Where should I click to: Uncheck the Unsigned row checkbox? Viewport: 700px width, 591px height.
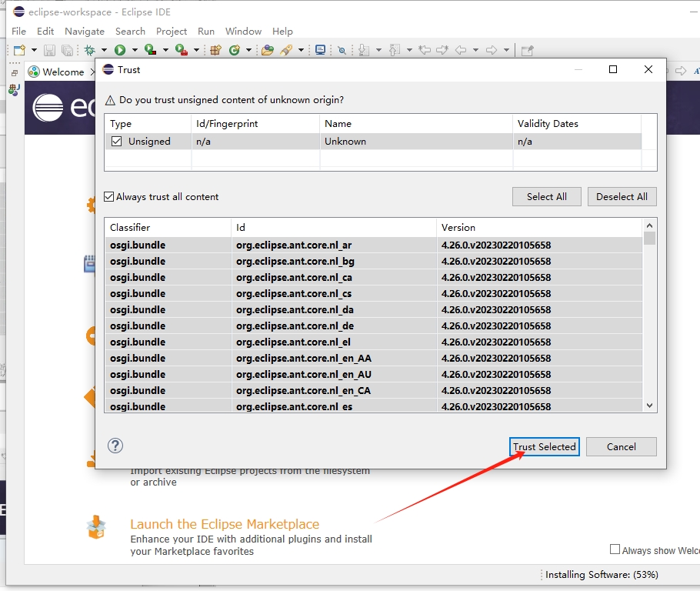116,141
